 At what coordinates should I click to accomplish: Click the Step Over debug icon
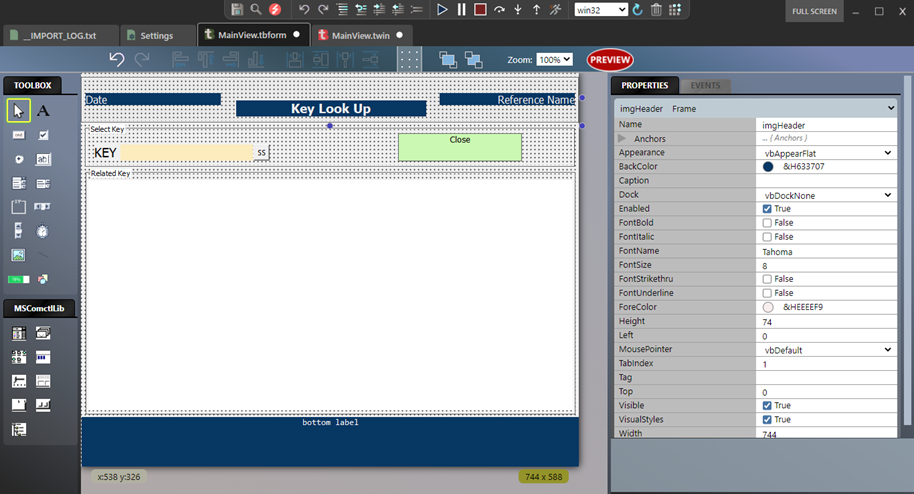pyautogui.click(x=499, y=9)
